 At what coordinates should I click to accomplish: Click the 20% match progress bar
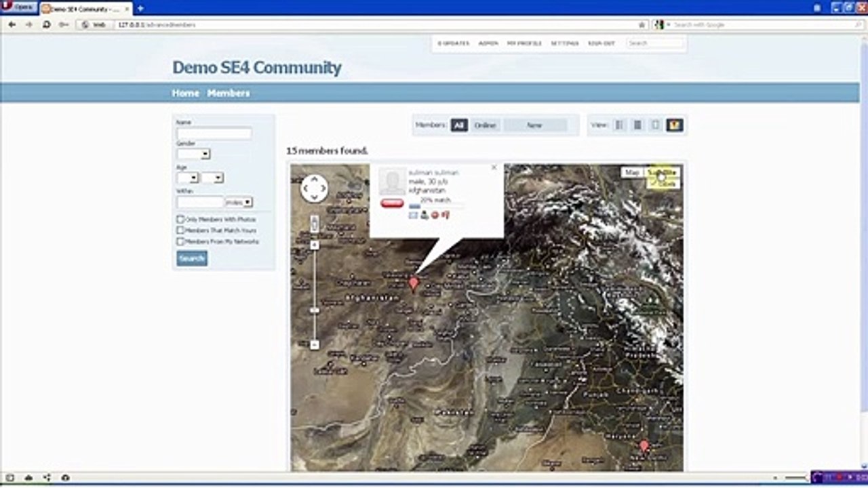436,205
